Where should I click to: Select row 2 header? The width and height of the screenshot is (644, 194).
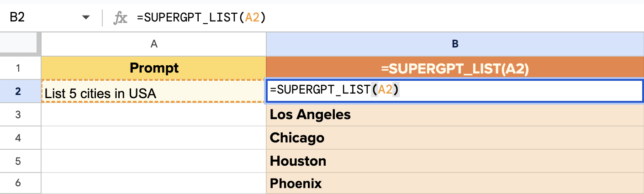pos(18,91)
